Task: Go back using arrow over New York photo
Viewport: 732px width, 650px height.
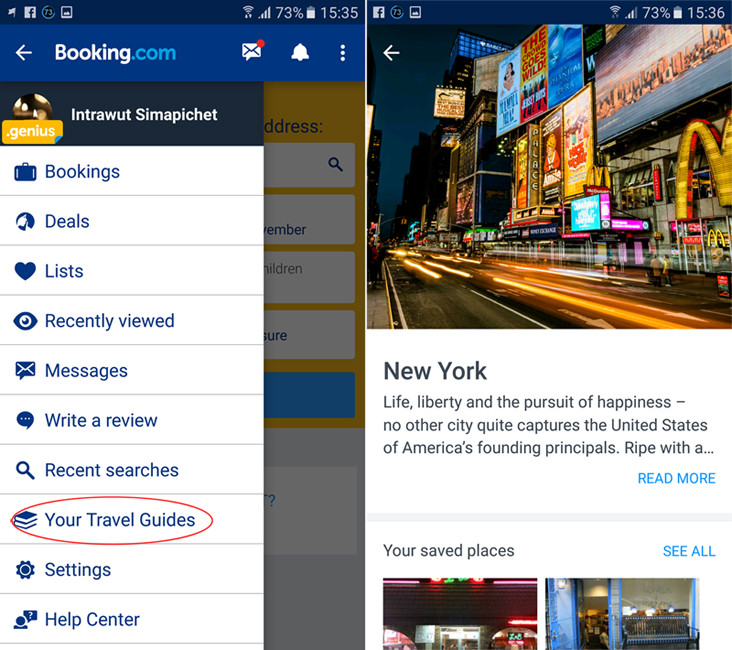Action: point(391,53)
